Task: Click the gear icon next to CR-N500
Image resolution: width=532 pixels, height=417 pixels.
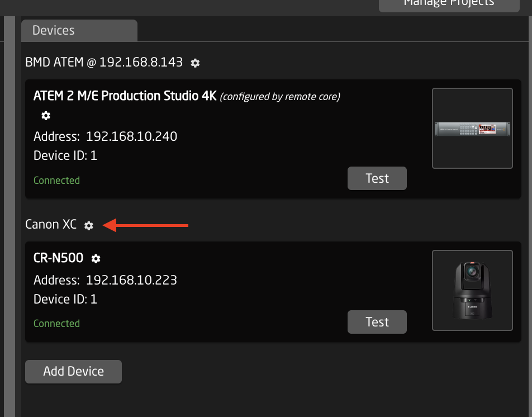Action: [x=96, y=258]
